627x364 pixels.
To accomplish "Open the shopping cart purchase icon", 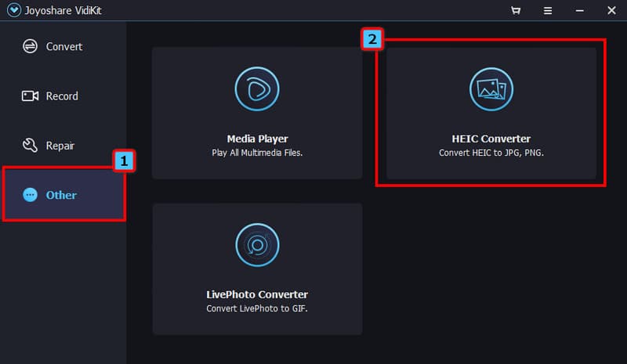I will pyautogui.click(x=516, y=10).
